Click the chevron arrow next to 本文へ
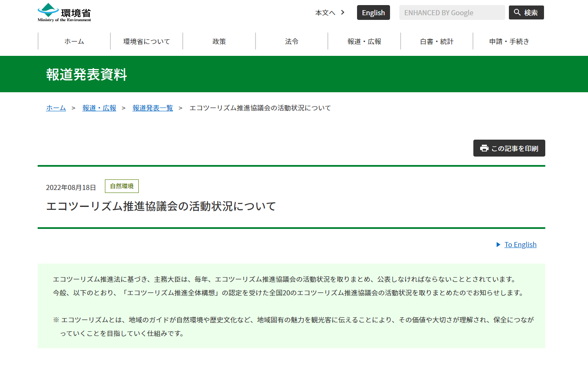588x377 pixels. pyautogui.click(x=343, y=13)
